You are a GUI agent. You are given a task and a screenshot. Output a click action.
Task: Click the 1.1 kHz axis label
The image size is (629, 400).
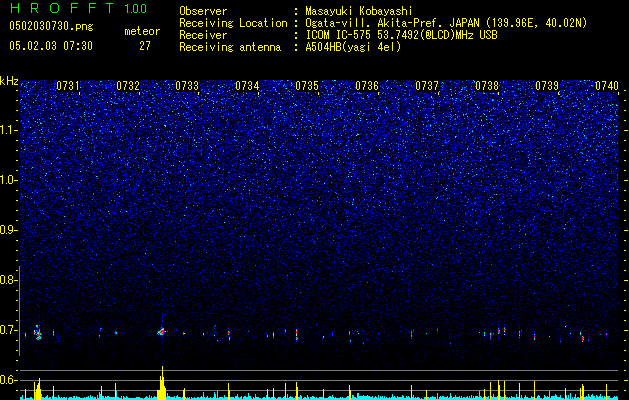(8, 130)
